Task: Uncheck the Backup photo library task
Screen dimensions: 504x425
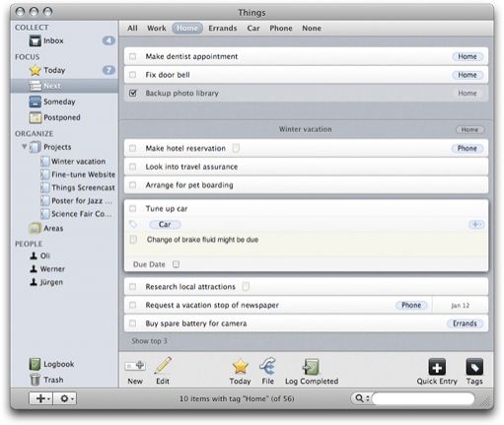Action: [133, 94]
